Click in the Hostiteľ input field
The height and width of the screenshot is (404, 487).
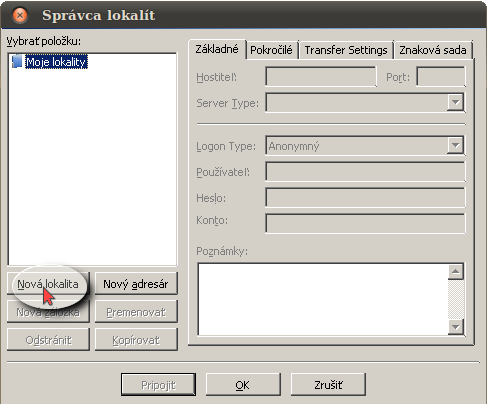click(321, 77)
